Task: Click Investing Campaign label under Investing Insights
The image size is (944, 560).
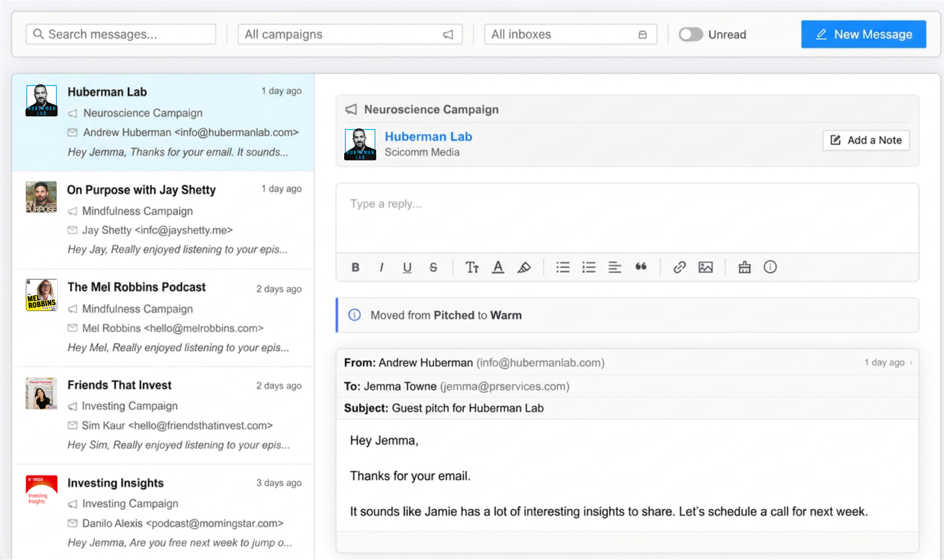Action: pyautogui.click(x=130, y=504)
